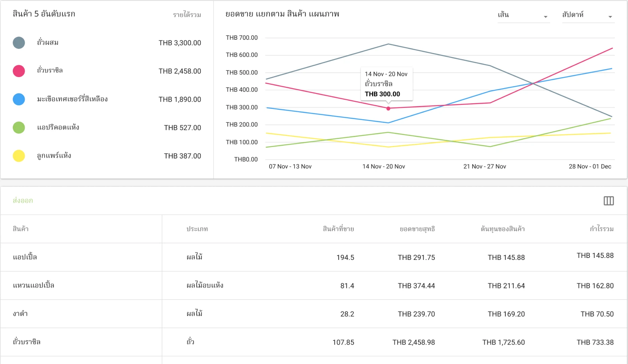Click the green แอปริคอตแห้ง legend circle
This screenshot has width=628, height=364.
19,128
